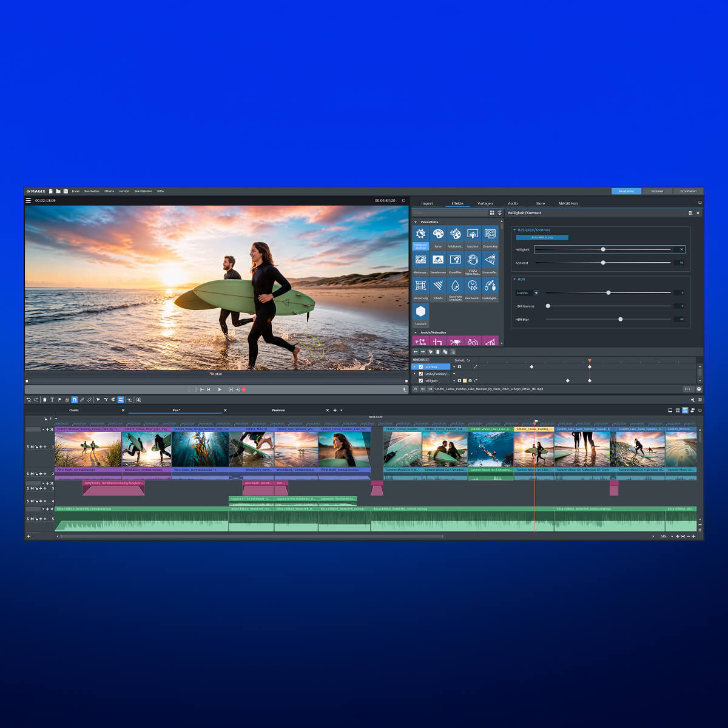Viewport: 728px width, 728px height.
Task: Collapse the HDR section
Action: pos(514,280)
